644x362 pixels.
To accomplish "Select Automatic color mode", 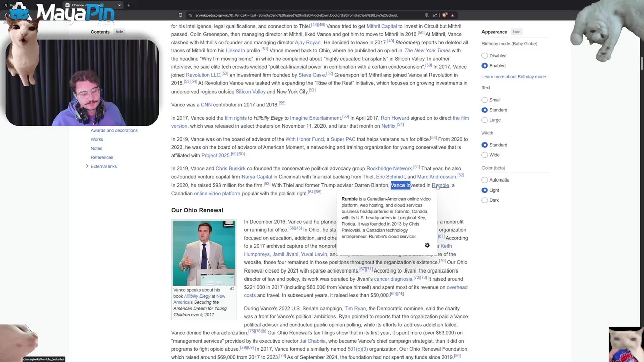I will [485, 180].
